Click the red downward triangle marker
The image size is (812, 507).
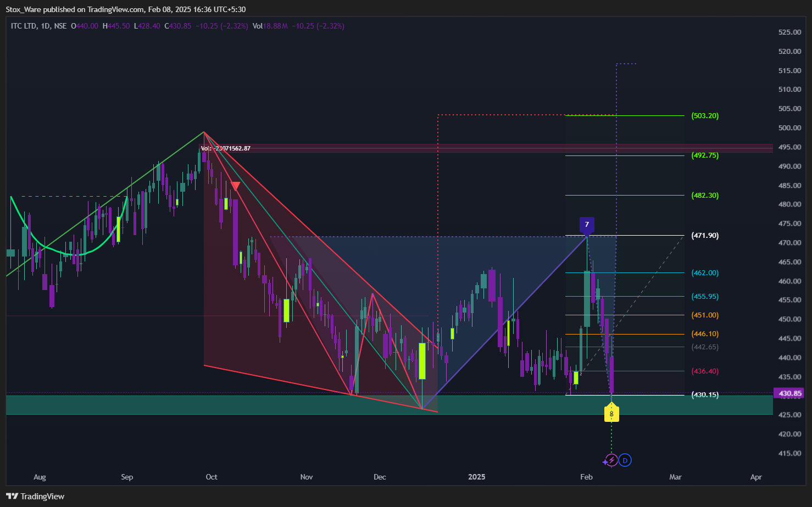click(235, 186)
